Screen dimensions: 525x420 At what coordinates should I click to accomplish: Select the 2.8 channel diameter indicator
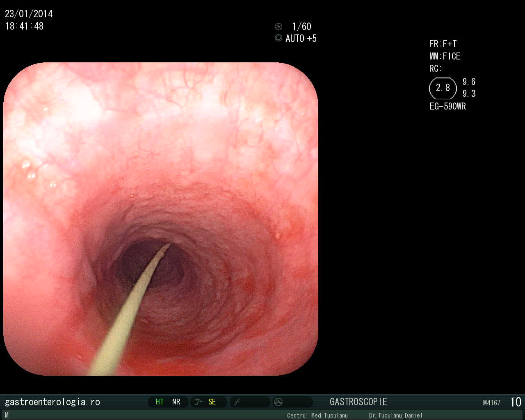(x=443, y=88)
